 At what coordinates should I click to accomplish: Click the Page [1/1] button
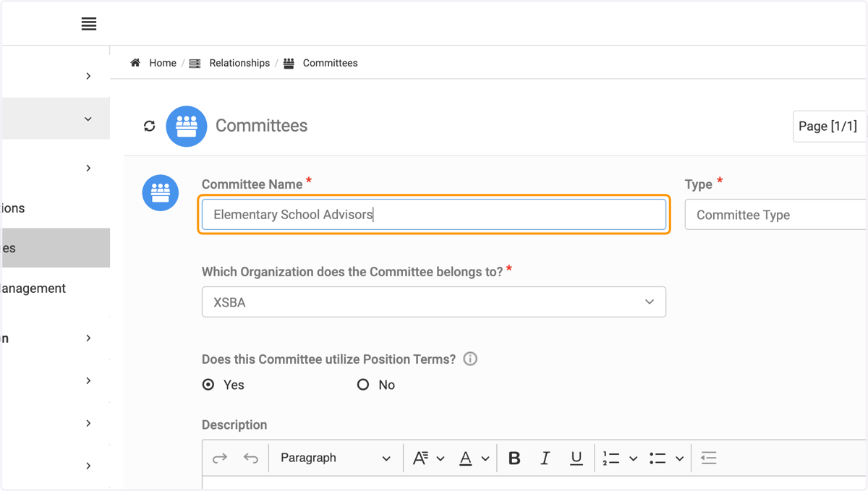829,126
